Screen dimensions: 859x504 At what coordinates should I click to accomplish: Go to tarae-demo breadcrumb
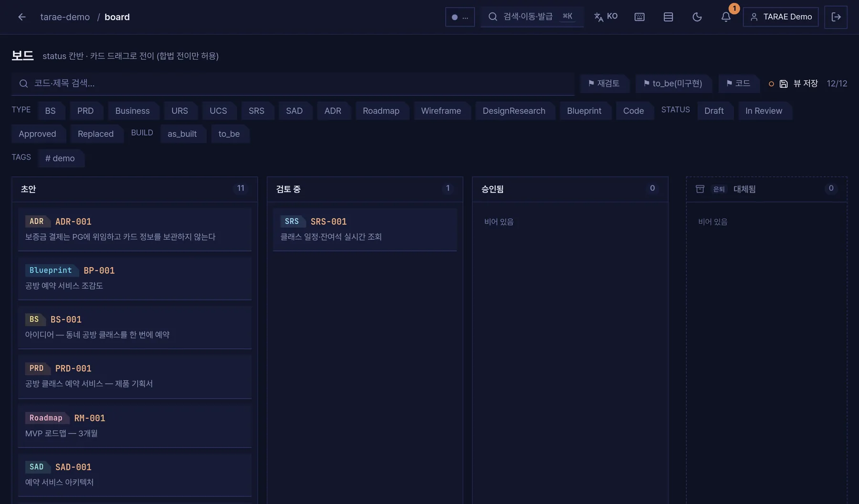point(65,17)
